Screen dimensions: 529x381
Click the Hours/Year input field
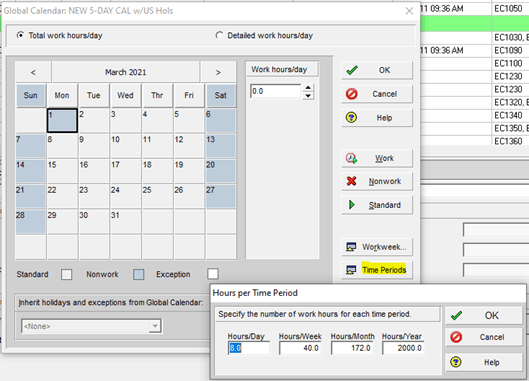[403, 348]
